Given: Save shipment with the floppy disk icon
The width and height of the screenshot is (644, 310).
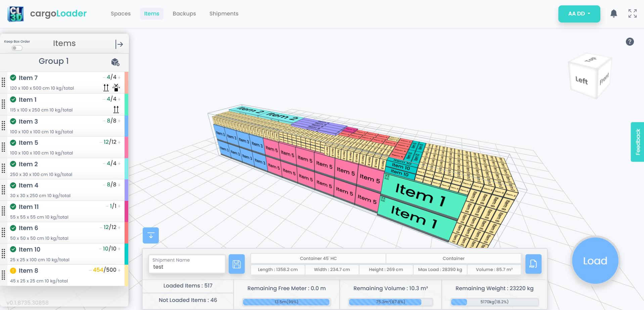Looking at the screenshot, I should (237, 264).
